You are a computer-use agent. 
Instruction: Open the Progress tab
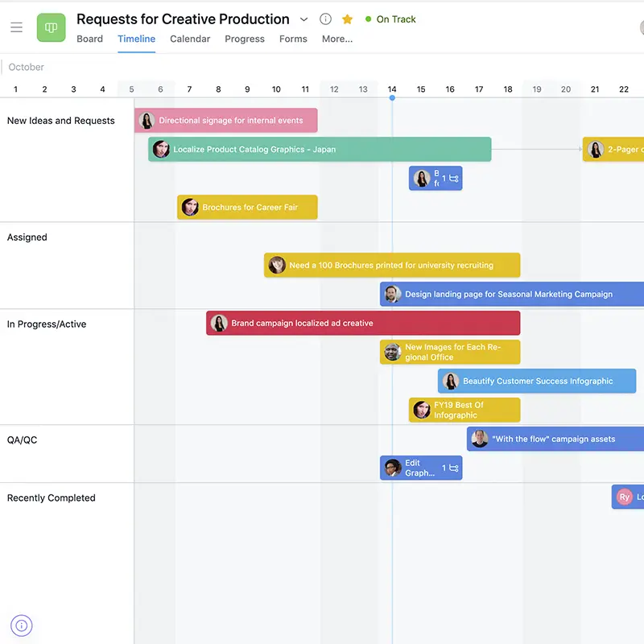pyautogui.click(x=245, y=39)
